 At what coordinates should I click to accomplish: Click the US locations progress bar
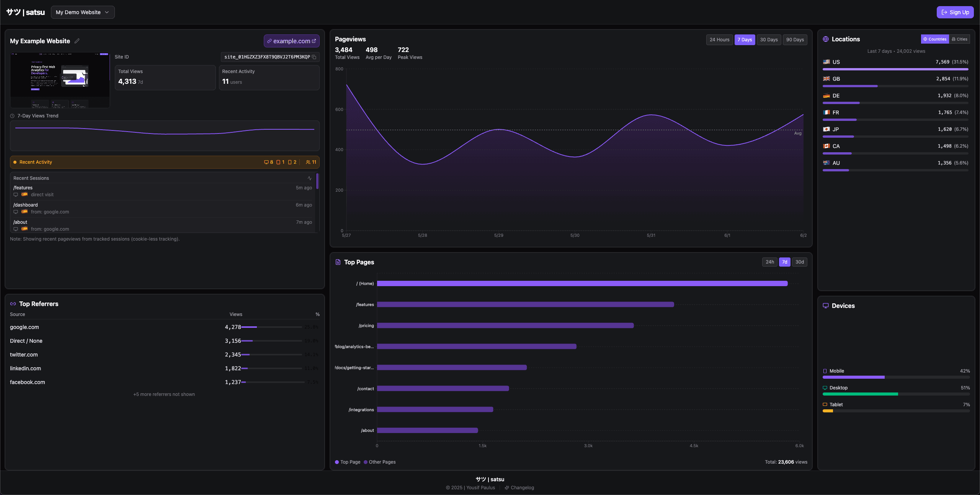(x=895, y=69)
